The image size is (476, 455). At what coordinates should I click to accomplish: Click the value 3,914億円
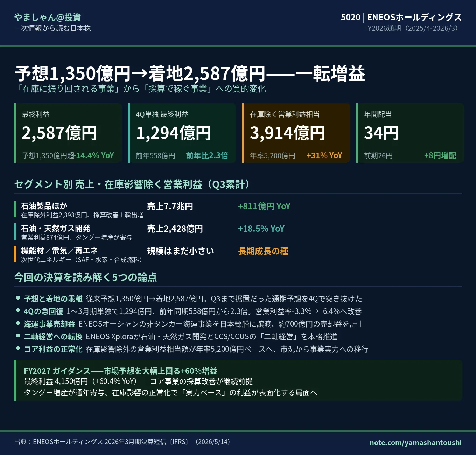coord(287,133)
